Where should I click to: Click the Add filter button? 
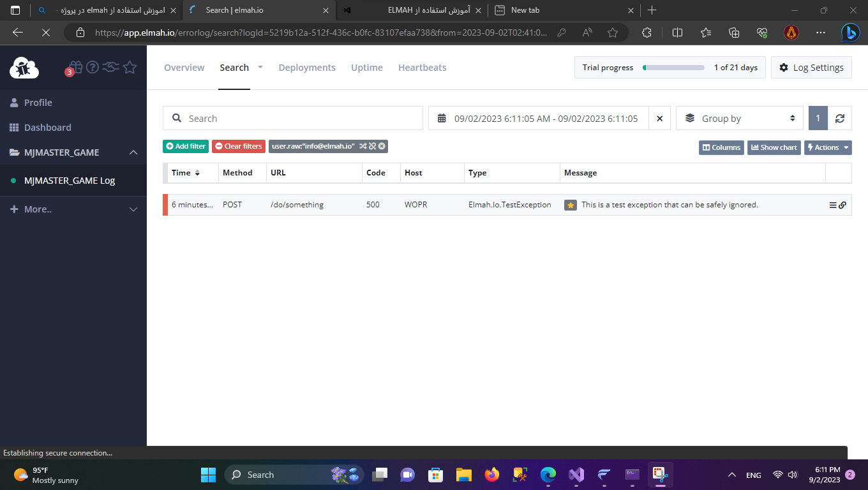(186, 146)
